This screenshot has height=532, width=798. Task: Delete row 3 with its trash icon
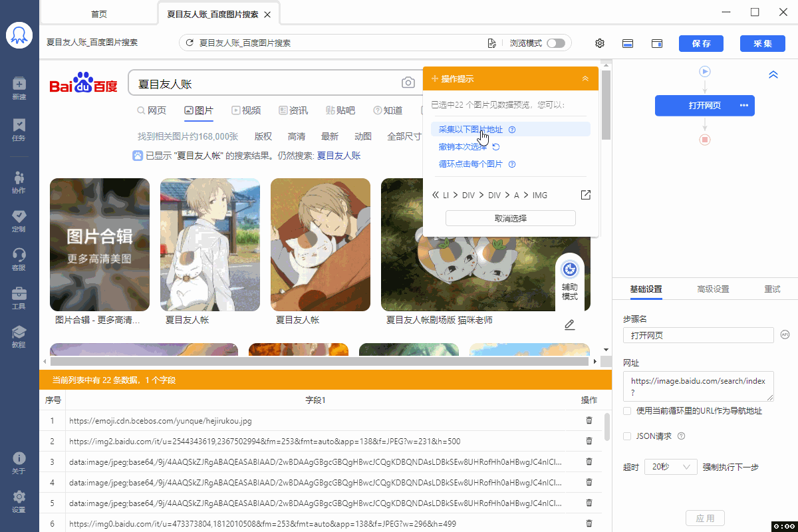coord(589,462)
